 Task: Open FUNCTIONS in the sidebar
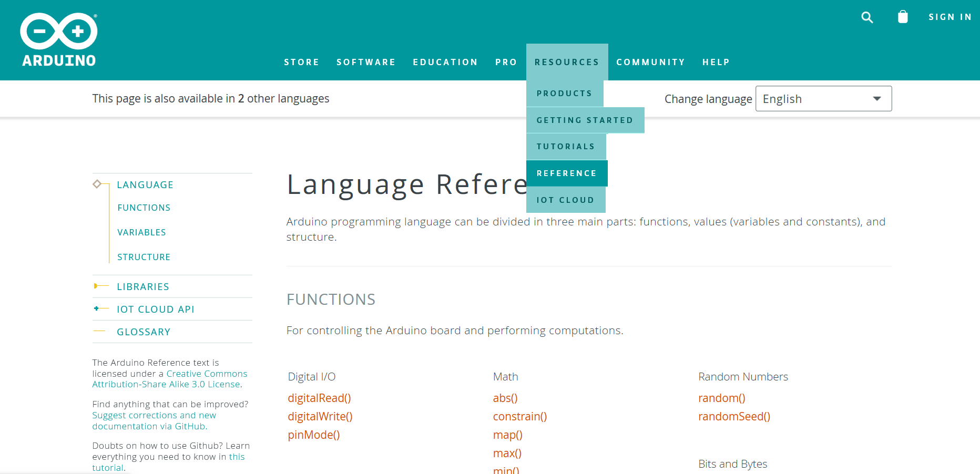click(144, 208)
